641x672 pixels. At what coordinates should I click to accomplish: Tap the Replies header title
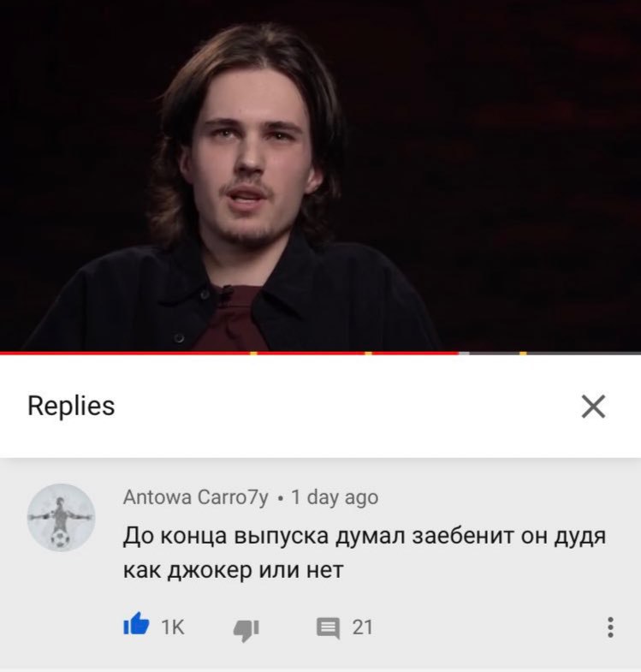[x=71, y=406]
